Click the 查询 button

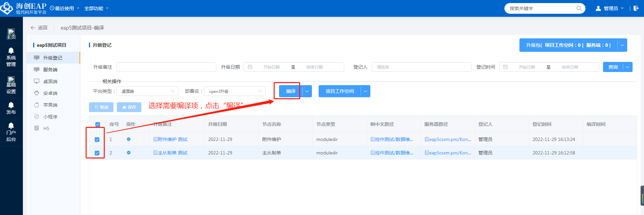coord(613,67)
